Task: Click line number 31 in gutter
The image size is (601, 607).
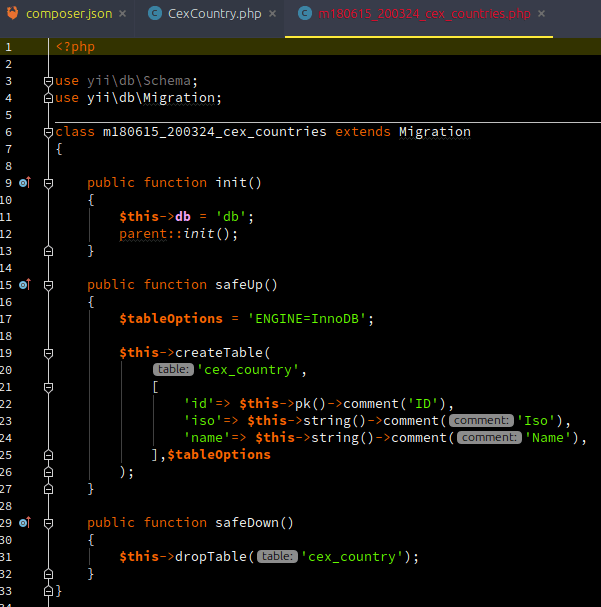Action: [6, 557]
